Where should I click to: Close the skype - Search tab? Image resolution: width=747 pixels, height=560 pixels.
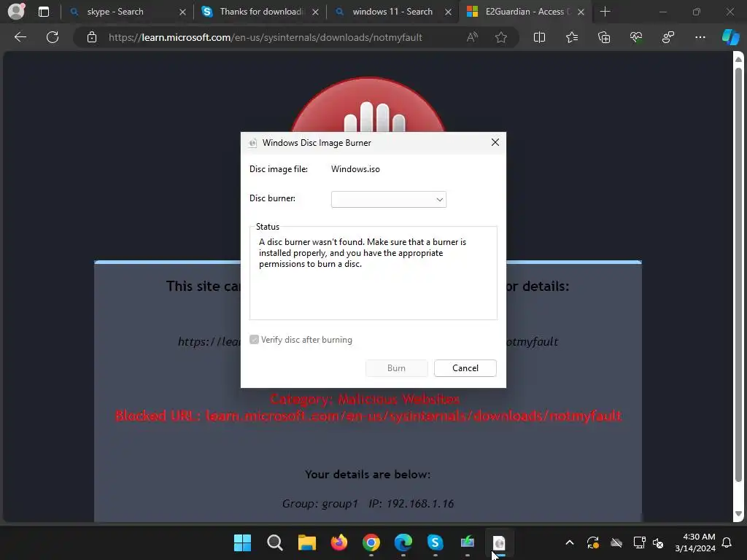[x=182, y=12]
